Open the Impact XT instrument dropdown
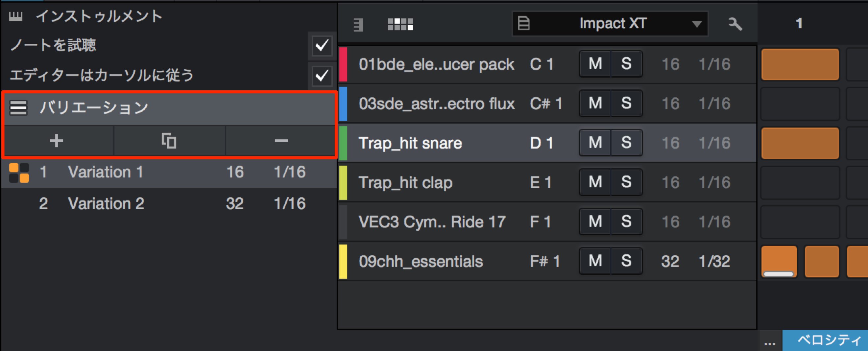 tap(610, 24)
